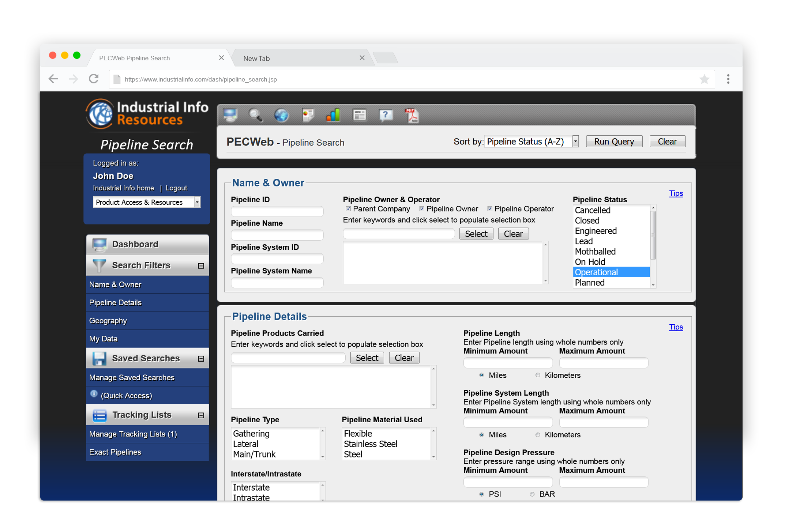Image resolution: width=785 pixels, height=532 pixels.
Task: Open the Sort by Pipeline Status dropdown
Action: pyautogui.click(x=532, y=142)
